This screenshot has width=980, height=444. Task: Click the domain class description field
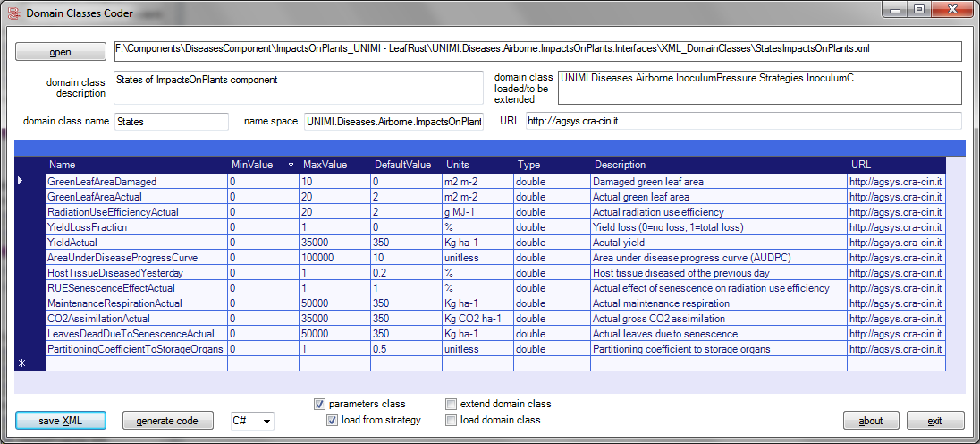pos(299,87)
